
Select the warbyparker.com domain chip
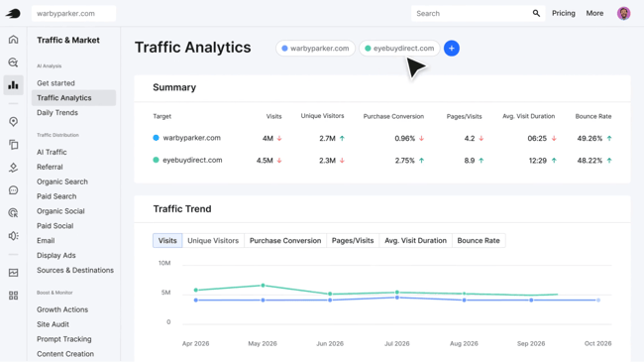tap(315, 49)
